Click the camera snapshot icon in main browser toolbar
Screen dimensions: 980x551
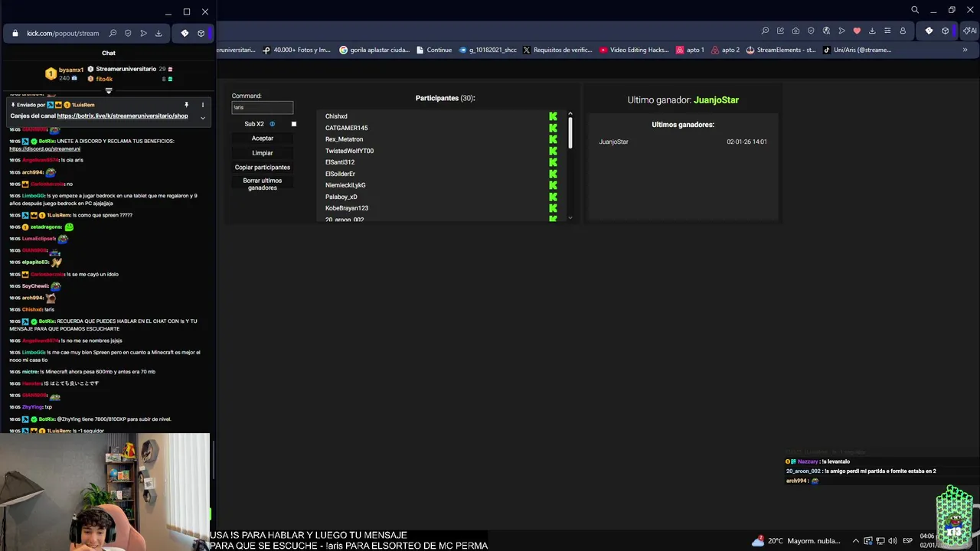tap(795, 31)
